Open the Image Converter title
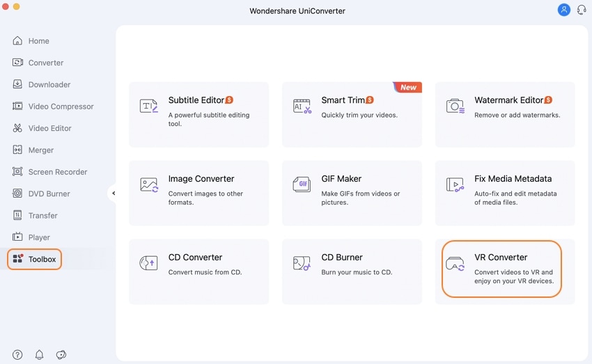Image resolution: width=592 pixels, height=364 pixels. (201, 178)
